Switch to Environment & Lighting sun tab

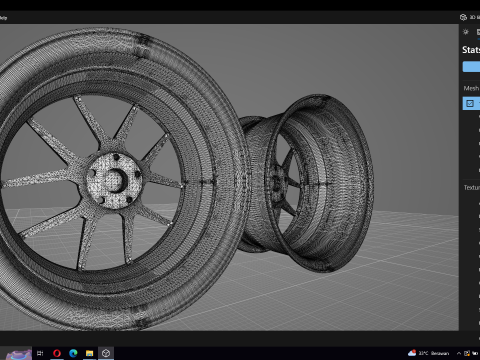pos(466,32)
